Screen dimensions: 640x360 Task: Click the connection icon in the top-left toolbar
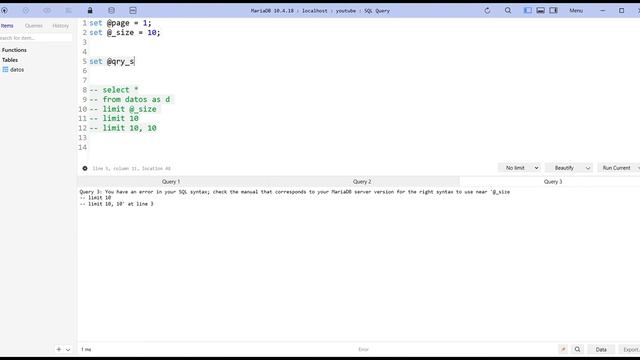coord(4,11)
